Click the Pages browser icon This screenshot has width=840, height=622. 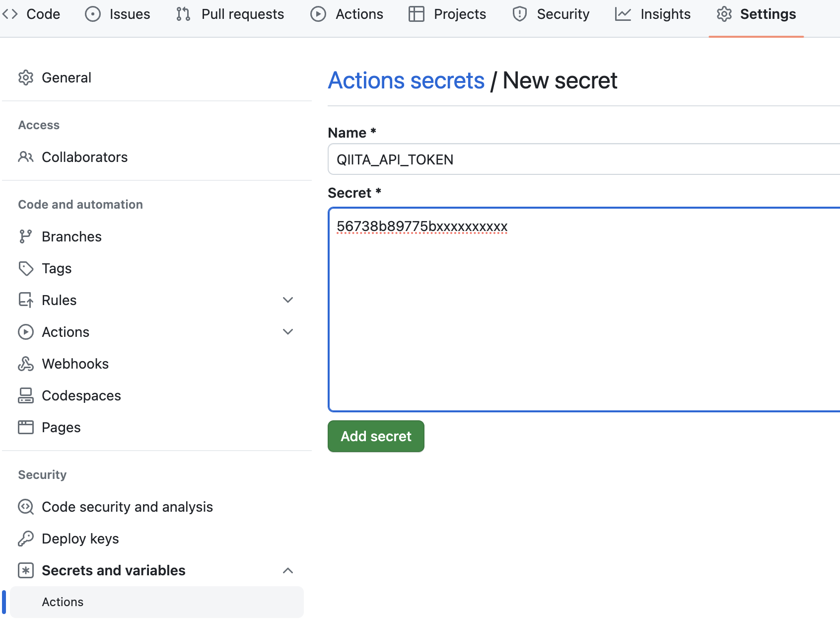pyautogui.click(x=26, y=427)
